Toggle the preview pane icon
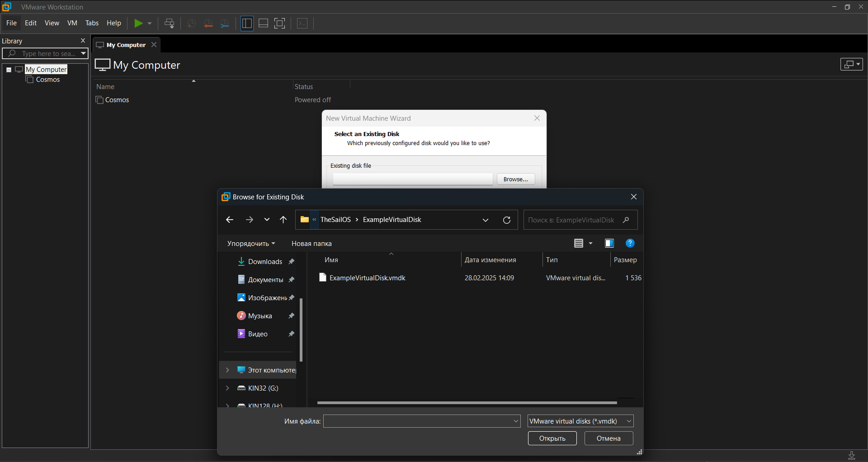Screen dimensions: 868x462 point(609,244)
